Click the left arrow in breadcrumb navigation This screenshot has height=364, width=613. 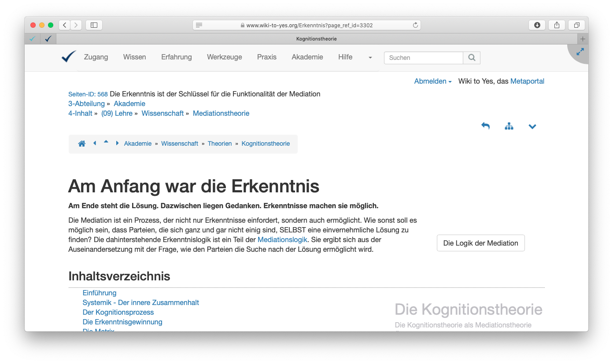95,143
